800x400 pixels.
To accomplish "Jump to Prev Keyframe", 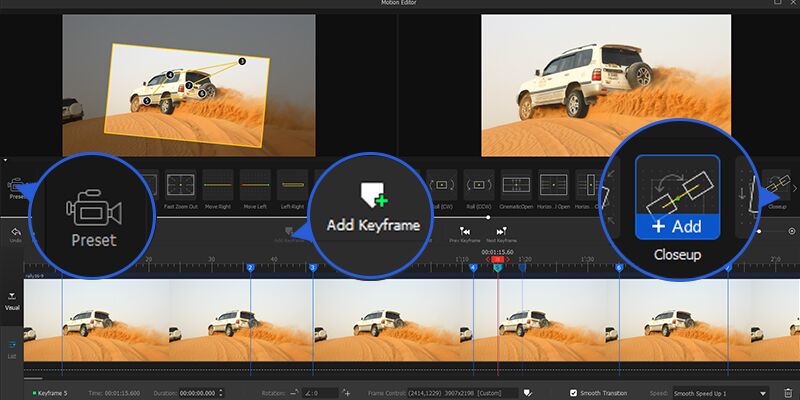I will click(465, 233).
